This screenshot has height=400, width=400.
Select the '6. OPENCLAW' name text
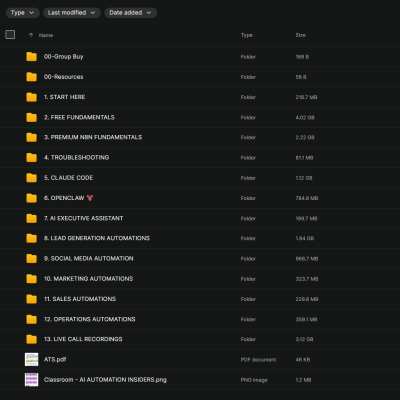click(64, 198)
